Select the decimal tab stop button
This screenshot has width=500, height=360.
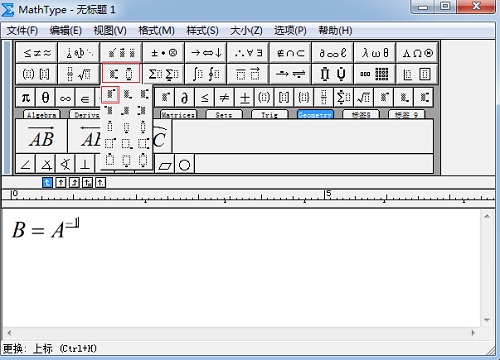pyautogui.click(x=101, y=182)
